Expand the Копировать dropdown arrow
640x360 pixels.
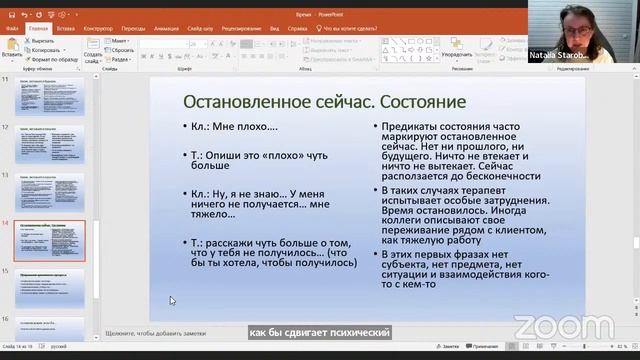click(x=64, y=50)
